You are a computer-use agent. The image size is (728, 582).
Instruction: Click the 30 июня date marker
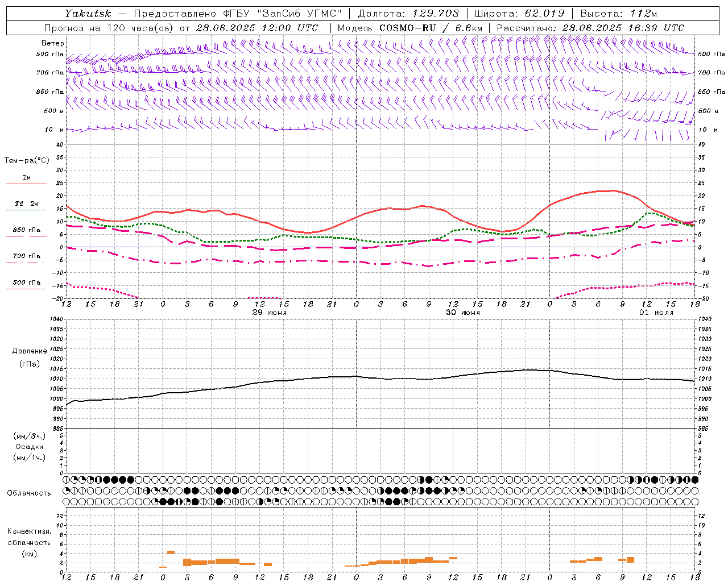pos(463,313)
